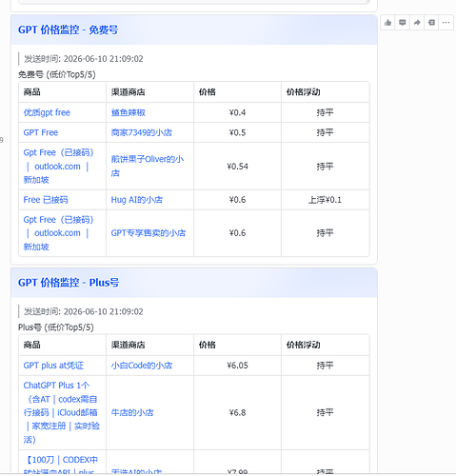Click the forward arrow icon
The image size is (456, 476).
coord(417,23)
